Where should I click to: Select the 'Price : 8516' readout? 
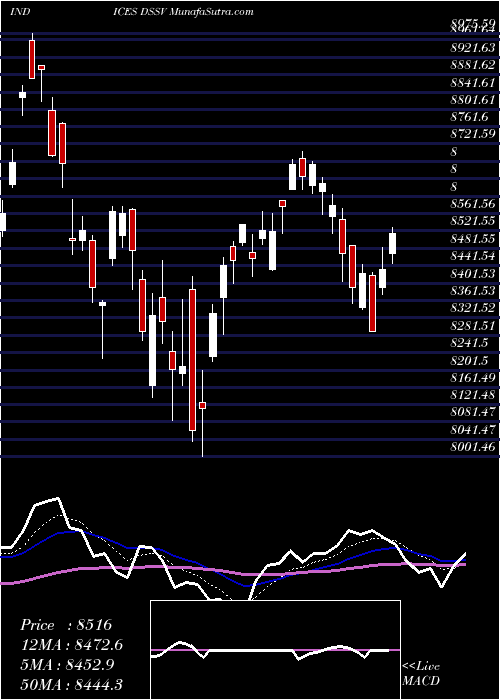(66, 625)
